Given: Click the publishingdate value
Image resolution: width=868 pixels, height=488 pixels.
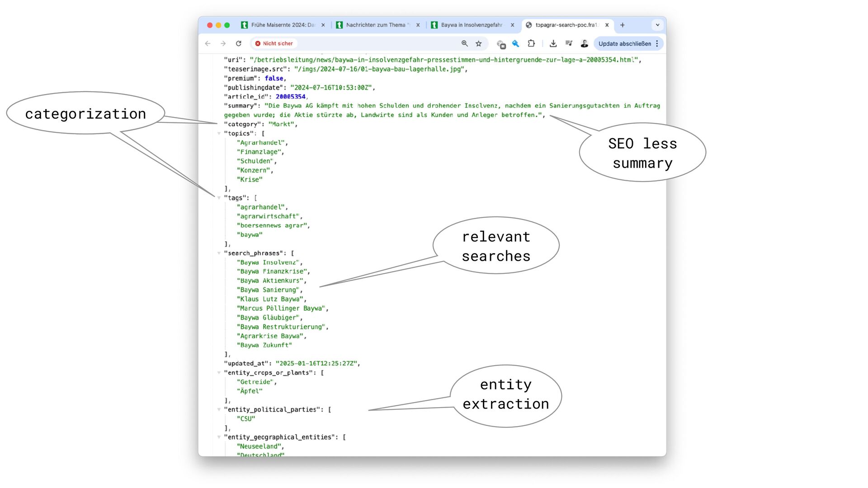Looking at the screenshot, I should tap(331, 87).
